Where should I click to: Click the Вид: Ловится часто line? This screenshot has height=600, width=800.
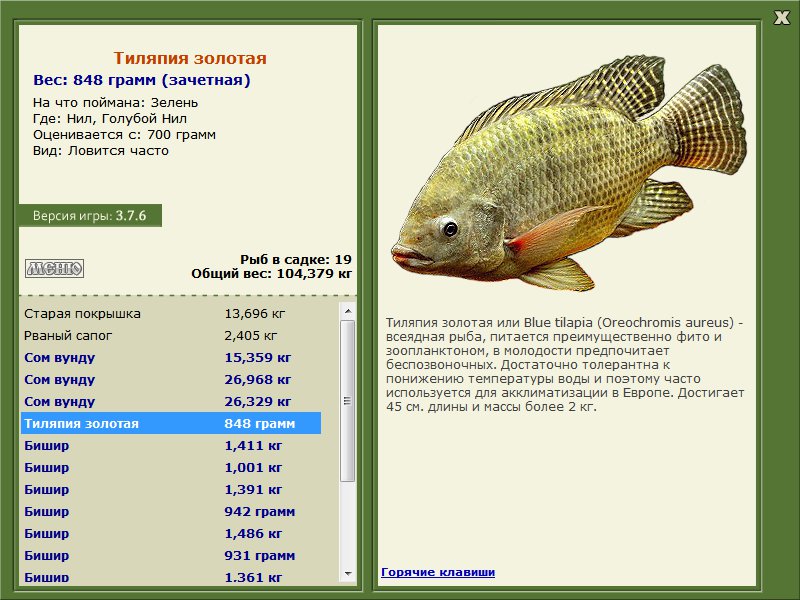point(101,151)
